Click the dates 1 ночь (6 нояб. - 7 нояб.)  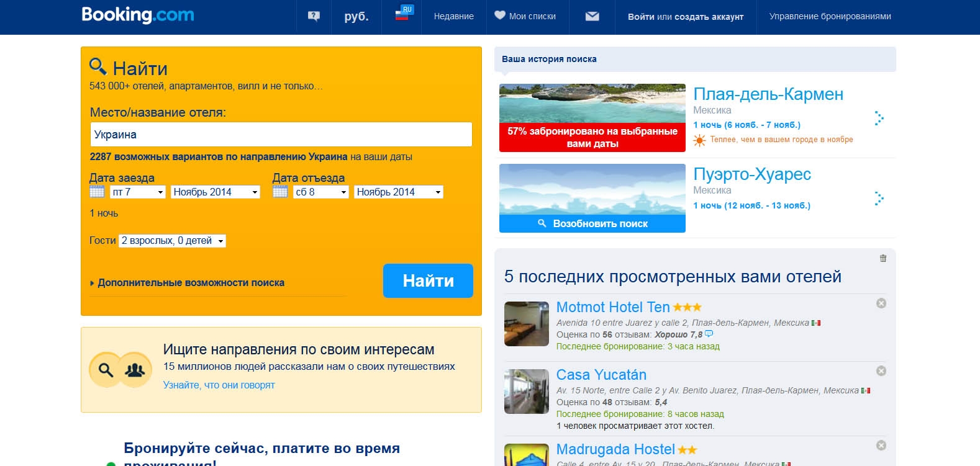747,125
